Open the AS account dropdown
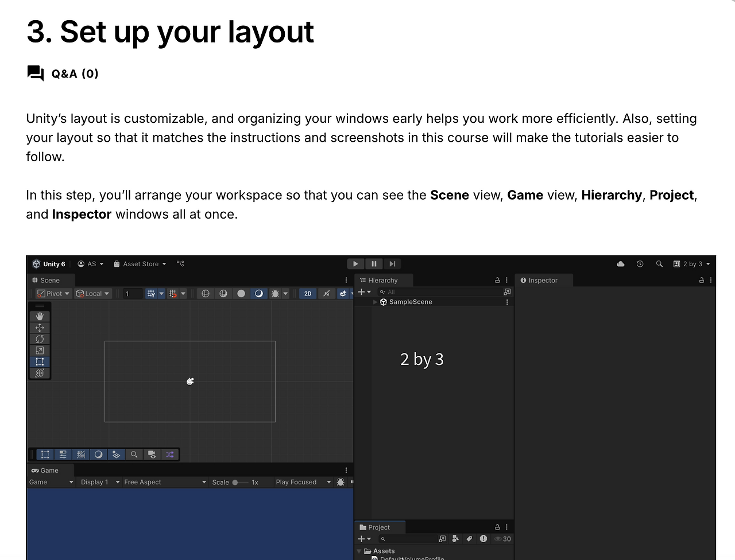 click(x=91, y=264)
